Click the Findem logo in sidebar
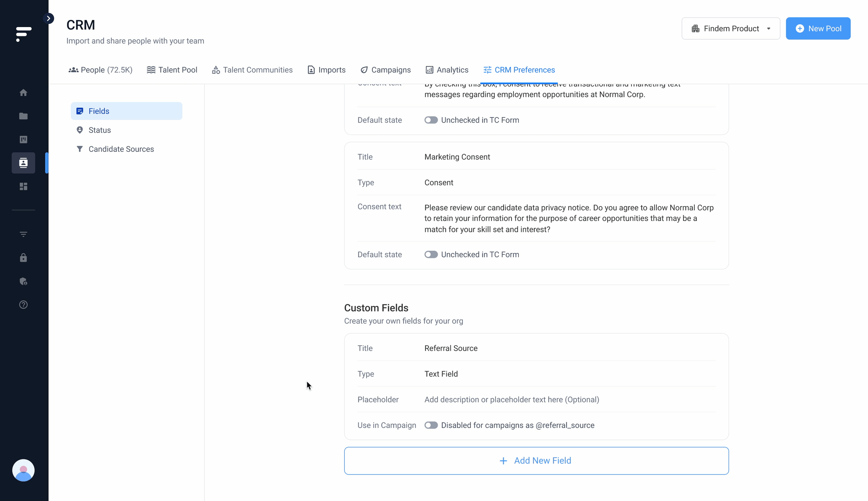The image size is (868, 501). pyautogui.click(x=24, y=34)
